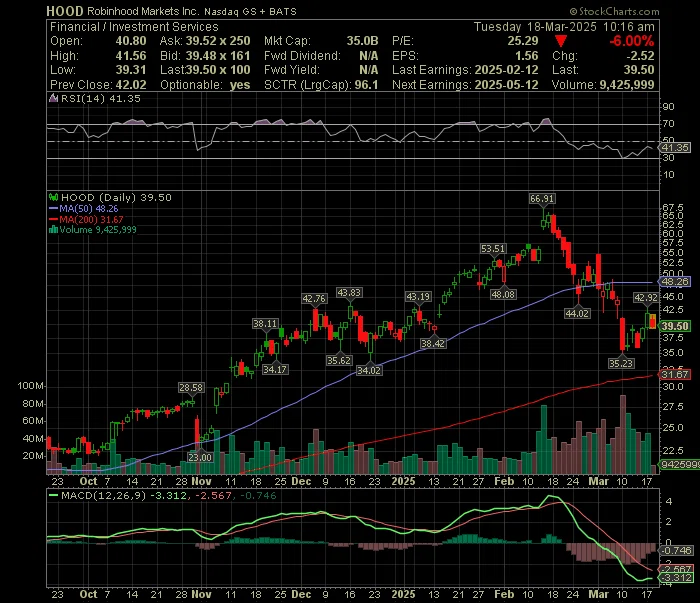Image resolution: width=700 pixels, height=603 pixels.
Task: Click the 35.23 low price annotation
Action: coord(621,363)
